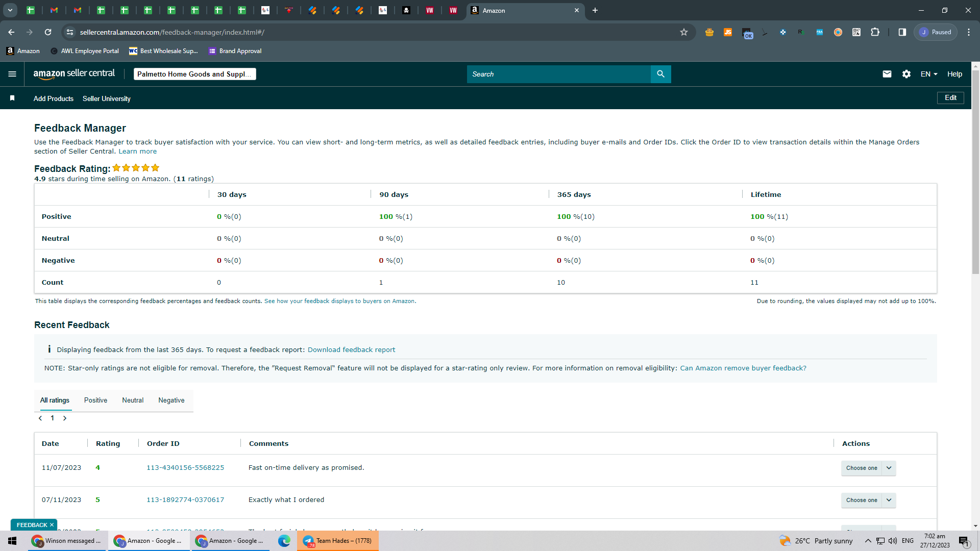The image size is (980, 551).
Task: Click Download feedback report link
Action: (x=351, y=349)
